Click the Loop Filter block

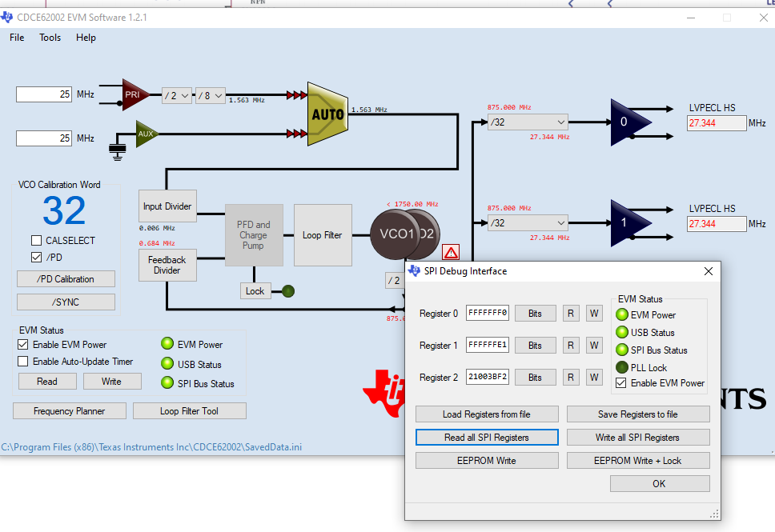click(323, 235)
